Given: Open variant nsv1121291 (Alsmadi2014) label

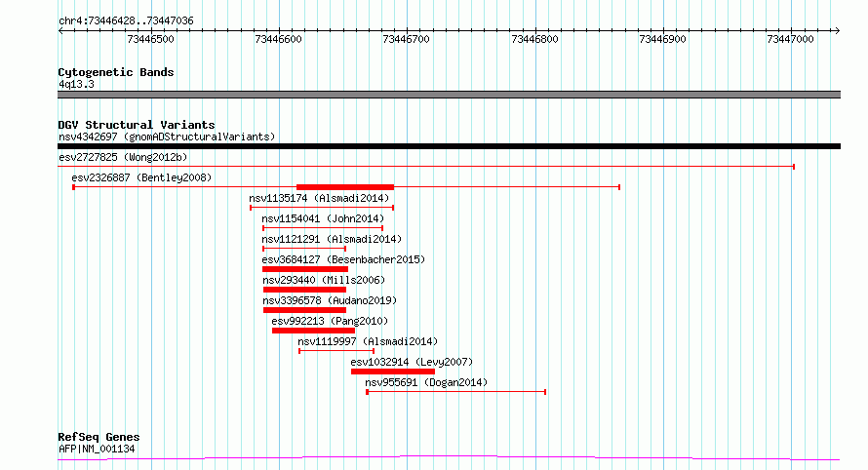Looking at the screenshot, I should (332, 239).
